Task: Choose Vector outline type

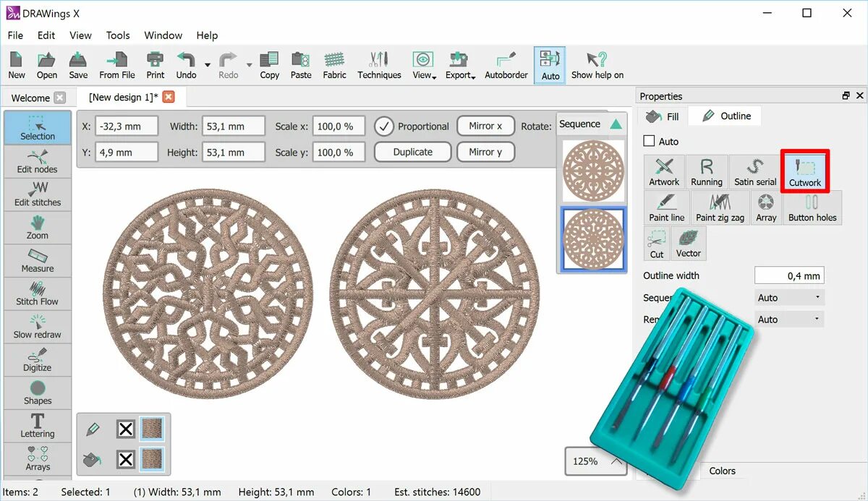Action: coord(689,244)
